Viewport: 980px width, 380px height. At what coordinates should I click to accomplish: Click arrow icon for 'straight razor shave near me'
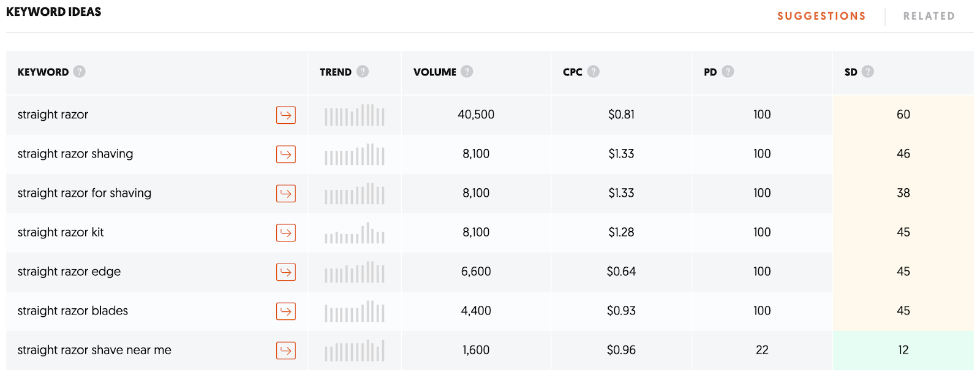coord(286,351)
